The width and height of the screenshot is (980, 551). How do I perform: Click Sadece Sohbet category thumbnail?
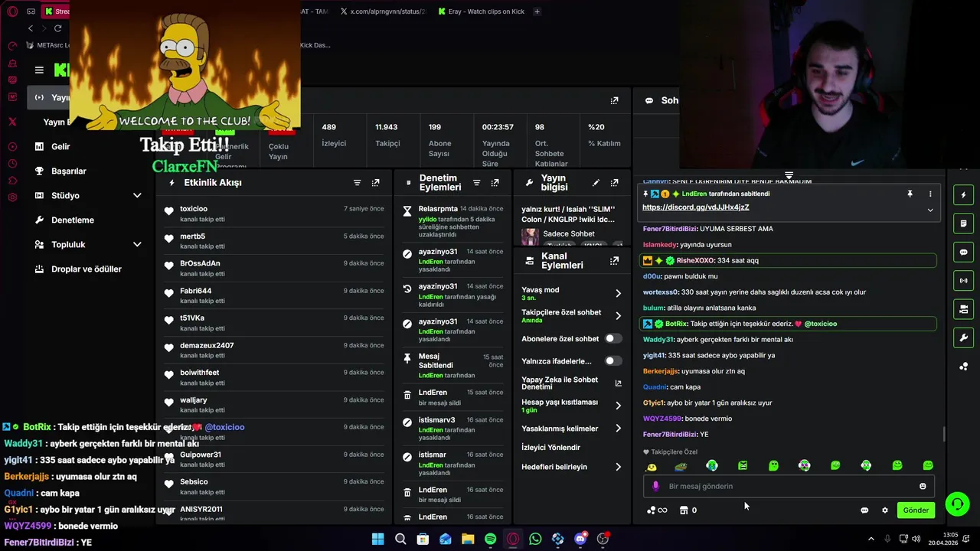(x=530, y=237)
